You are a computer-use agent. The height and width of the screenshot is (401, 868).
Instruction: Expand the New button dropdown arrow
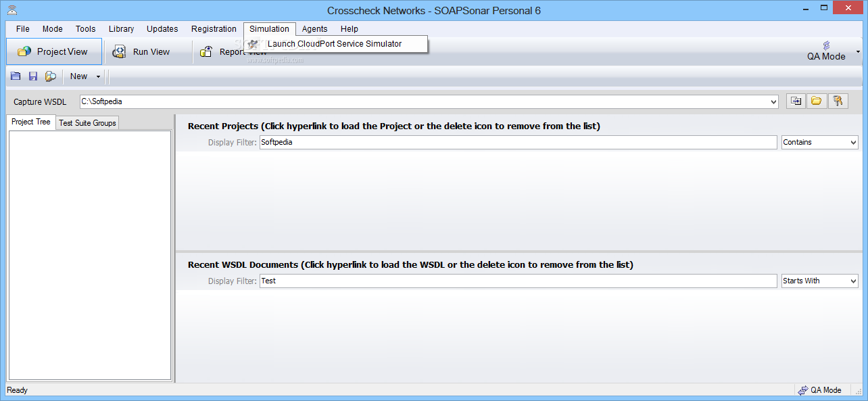[98, 76]
